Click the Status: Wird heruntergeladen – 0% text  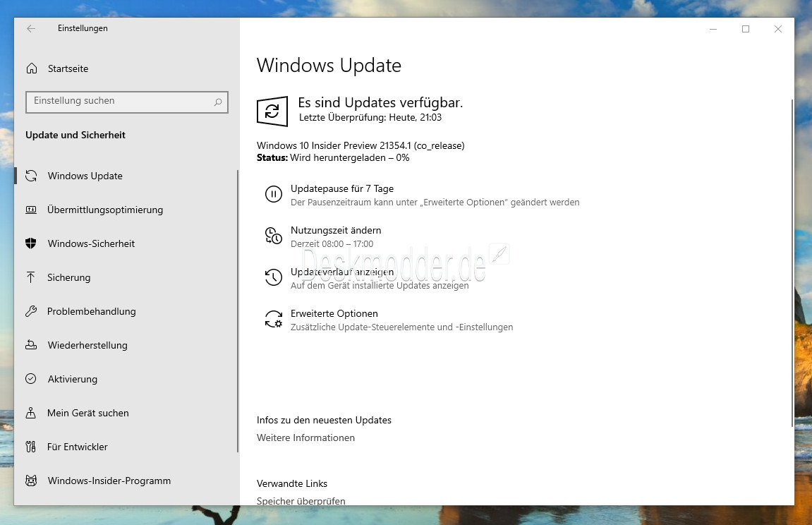click(333, 158)
